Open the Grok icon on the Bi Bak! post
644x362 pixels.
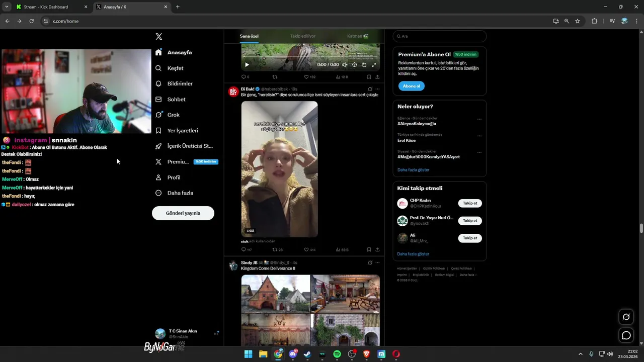click(370, 89)
